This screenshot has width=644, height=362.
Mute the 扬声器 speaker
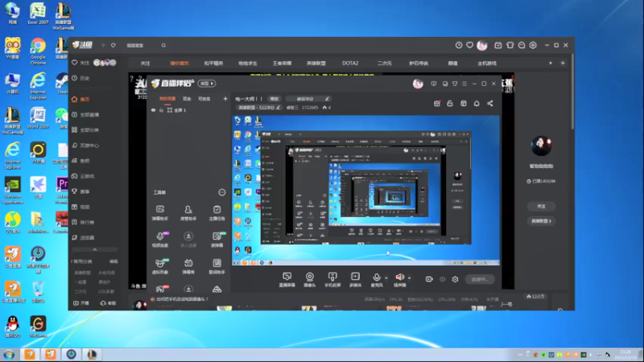[x=399, y=279]
